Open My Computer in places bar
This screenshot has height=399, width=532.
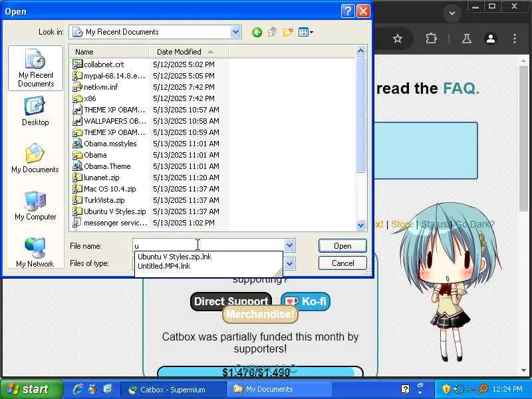35,205
